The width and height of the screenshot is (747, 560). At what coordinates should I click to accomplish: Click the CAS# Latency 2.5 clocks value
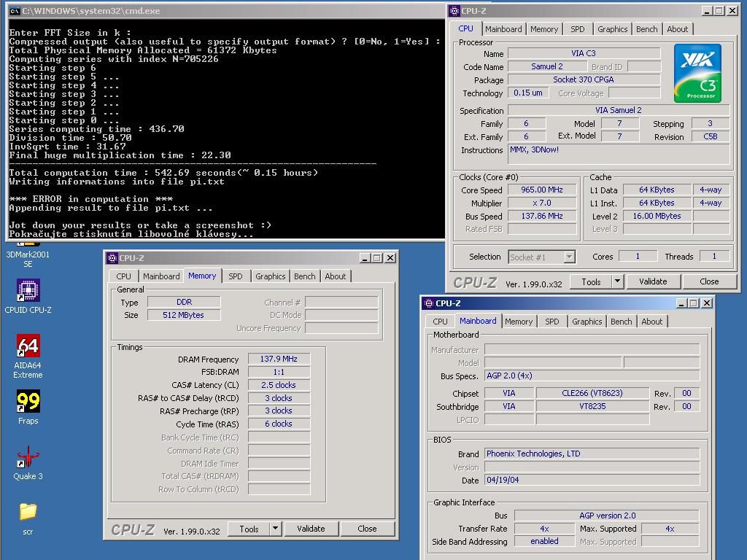[279, 385]
